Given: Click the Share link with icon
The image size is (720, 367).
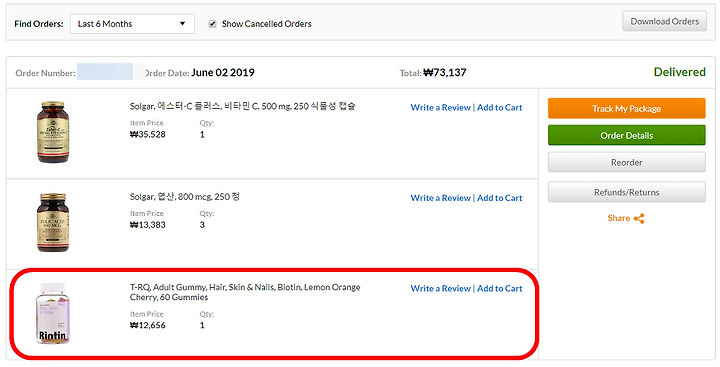Looking at the screenshot, I should [x=626, y=218].
